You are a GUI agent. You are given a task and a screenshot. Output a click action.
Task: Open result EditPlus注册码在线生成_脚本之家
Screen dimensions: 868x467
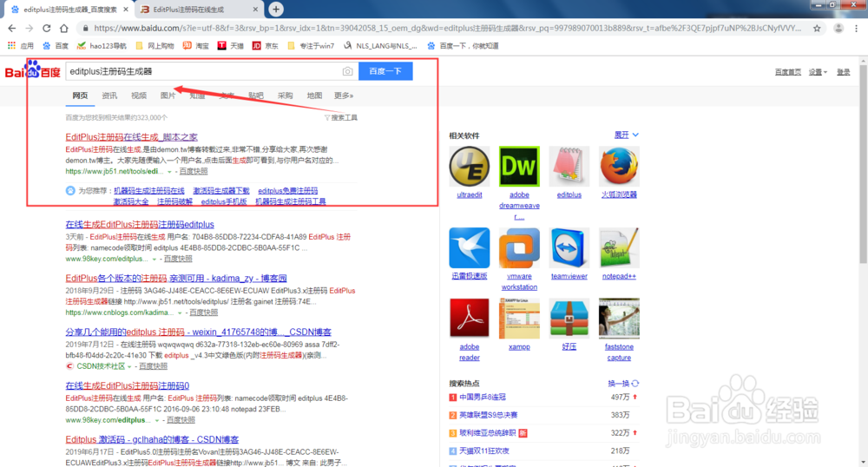click(131, 136)
